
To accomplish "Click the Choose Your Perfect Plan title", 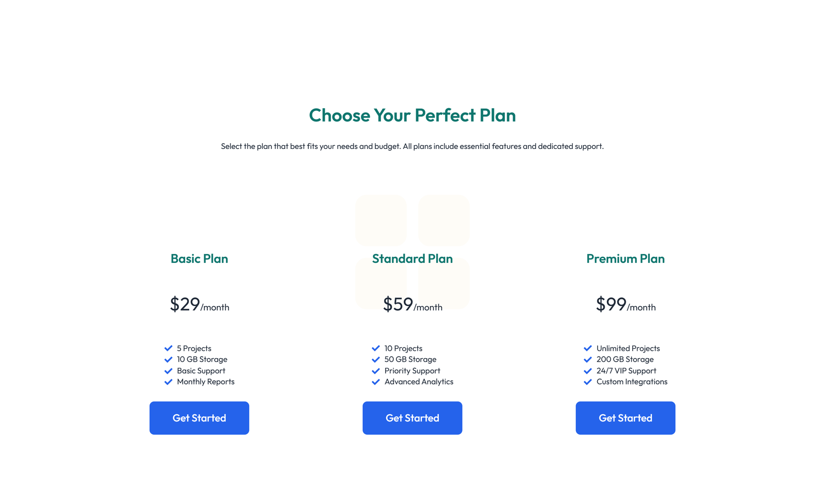I will [412, 115].
